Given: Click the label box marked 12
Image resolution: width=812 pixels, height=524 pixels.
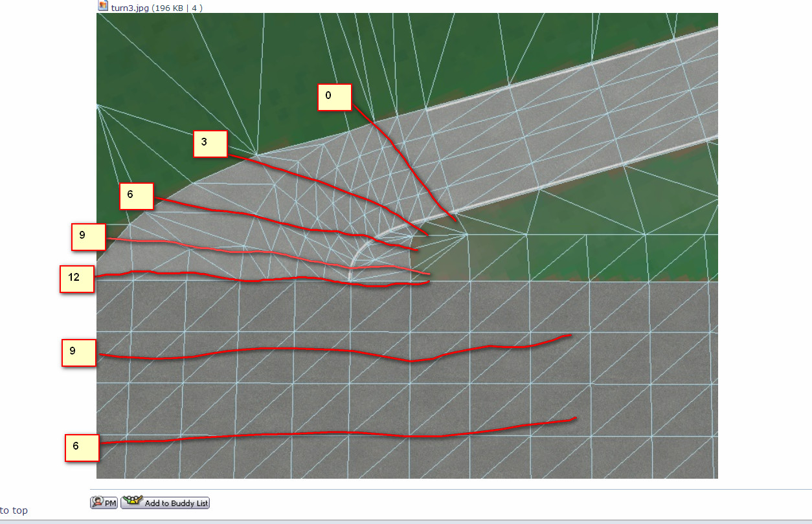Looking at the screenshot, I should [77, 279].
